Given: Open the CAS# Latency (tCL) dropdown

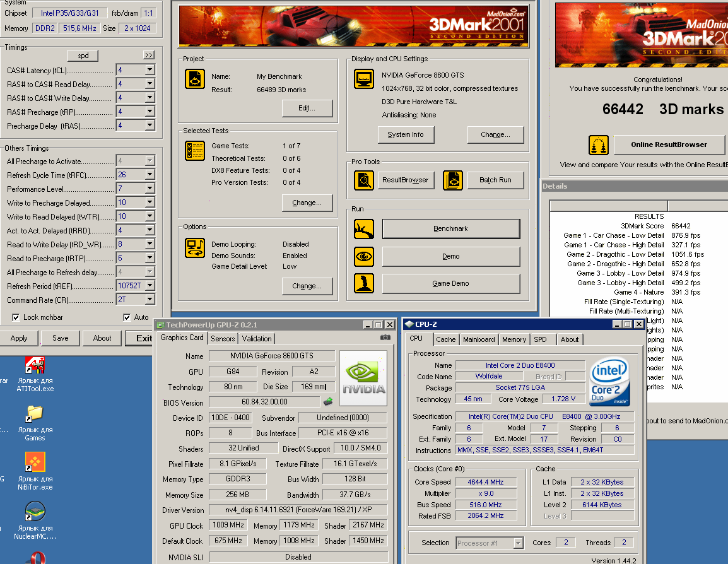Looking at the screenshot, I should 150,70.
